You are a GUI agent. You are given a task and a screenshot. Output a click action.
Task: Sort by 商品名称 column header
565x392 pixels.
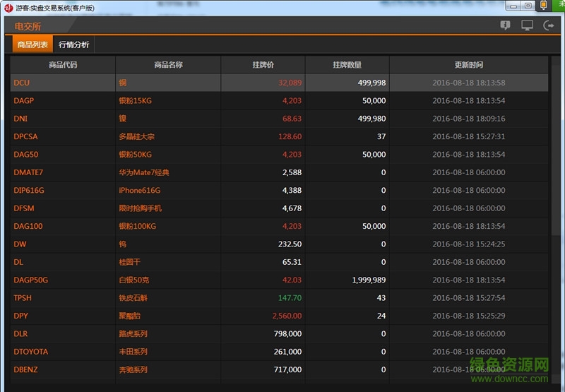pyautogui.click(x=168, y=65)
